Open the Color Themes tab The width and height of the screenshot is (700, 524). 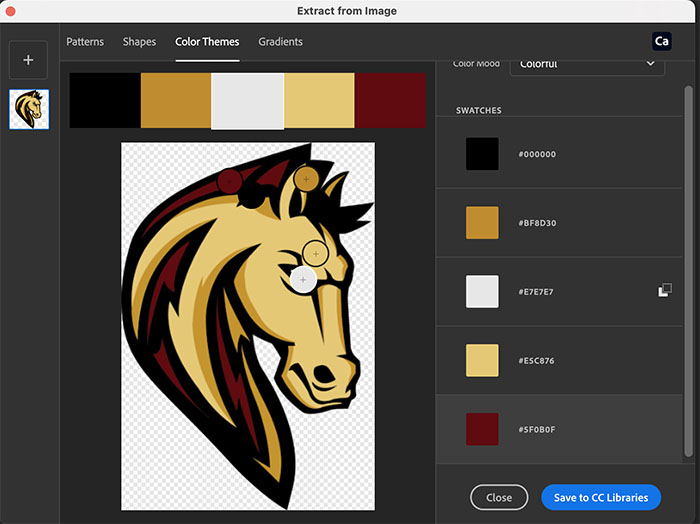click(207, 42)
